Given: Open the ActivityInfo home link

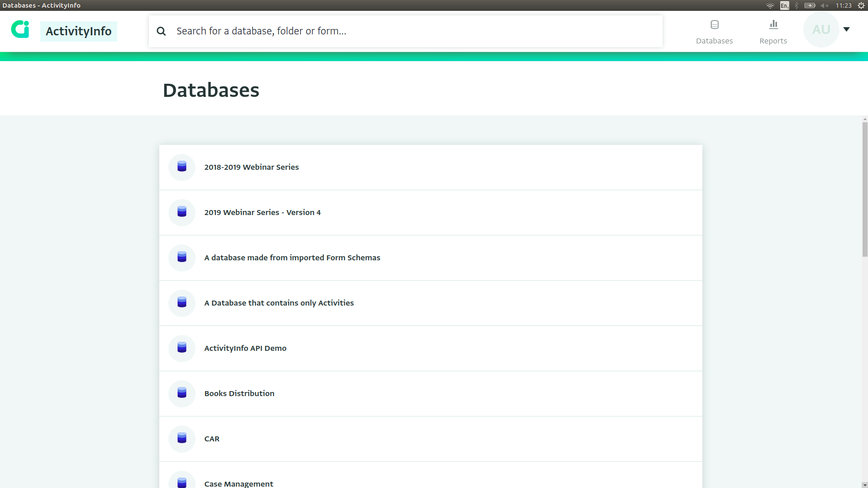Looking at the screenshot, I should [79, 31].
